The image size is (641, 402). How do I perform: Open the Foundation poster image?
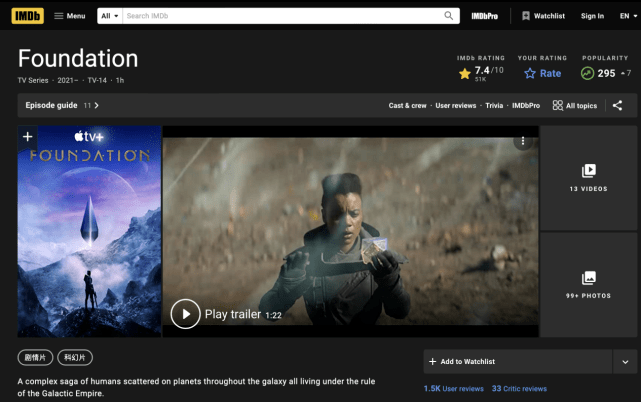(x=90, y=231)
